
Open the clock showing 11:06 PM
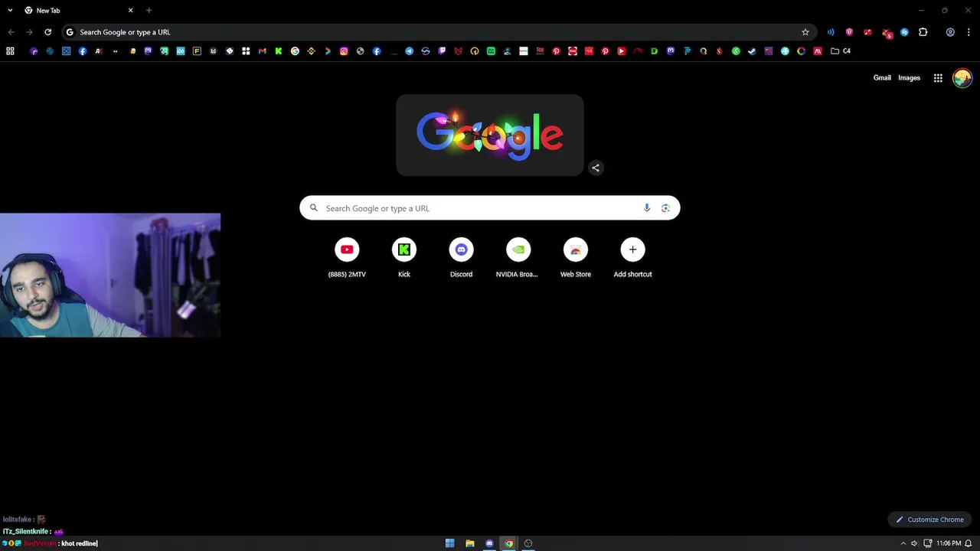coord(949,543)
